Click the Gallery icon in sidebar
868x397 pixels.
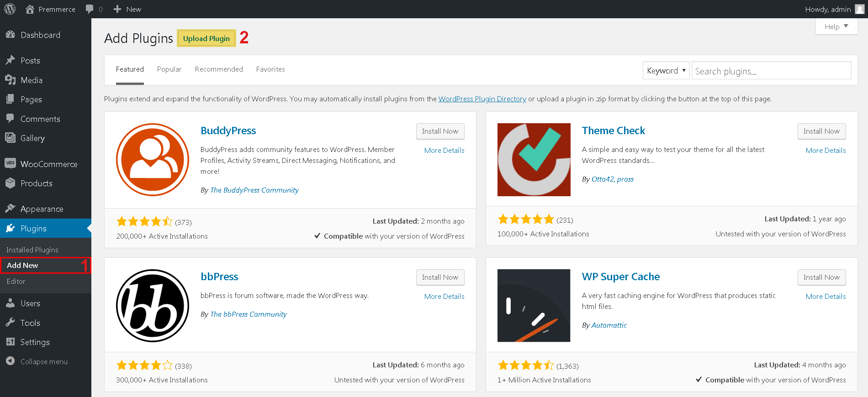[x=10, y=138]
